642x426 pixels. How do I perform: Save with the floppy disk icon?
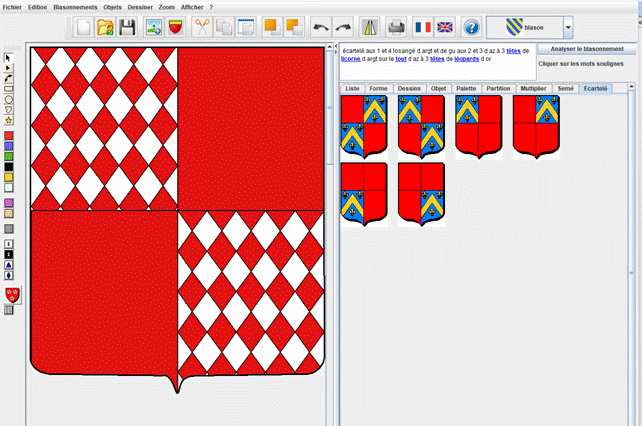(x=128, y=27)
